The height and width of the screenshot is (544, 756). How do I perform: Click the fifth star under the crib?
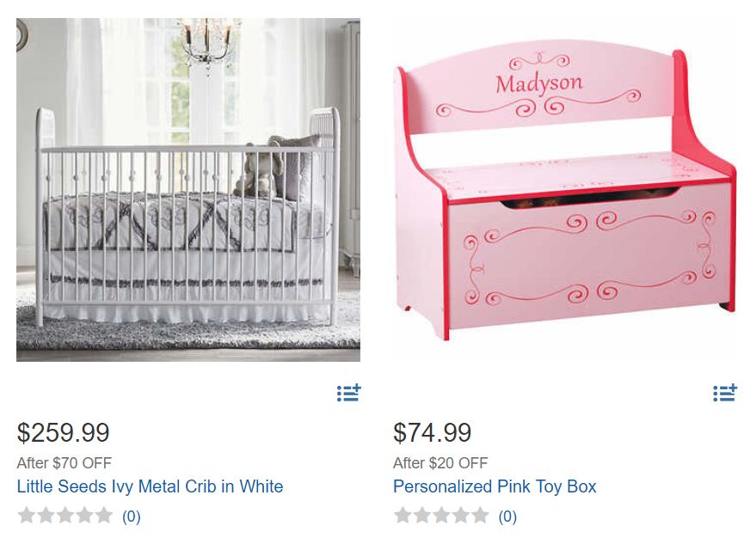(x=104, y=515)
